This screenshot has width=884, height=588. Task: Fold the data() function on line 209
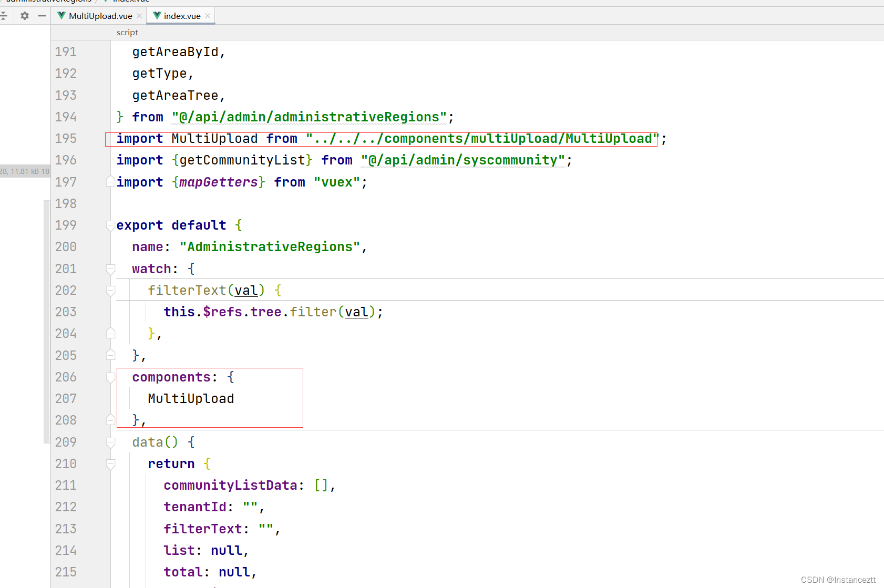coord(110,442)
